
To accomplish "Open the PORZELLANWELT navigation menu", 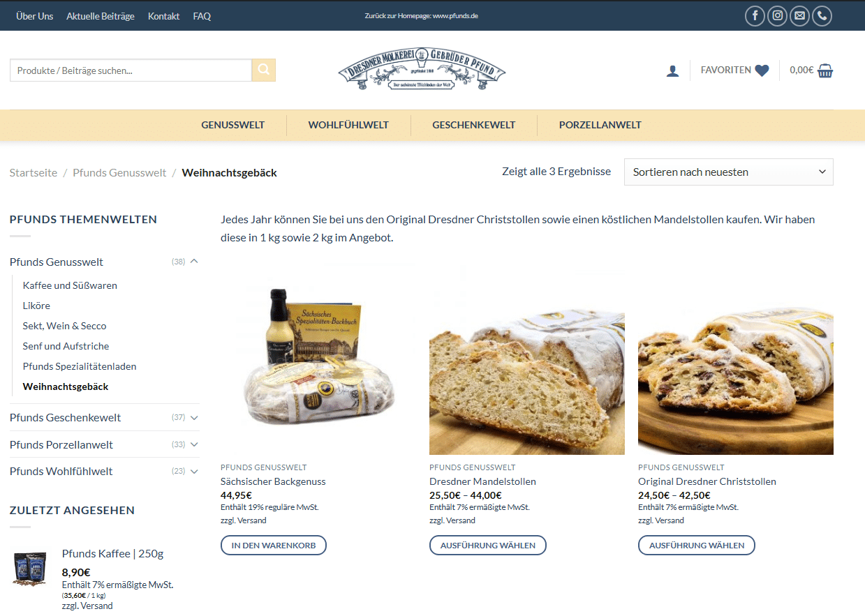I will coord(600,125).
